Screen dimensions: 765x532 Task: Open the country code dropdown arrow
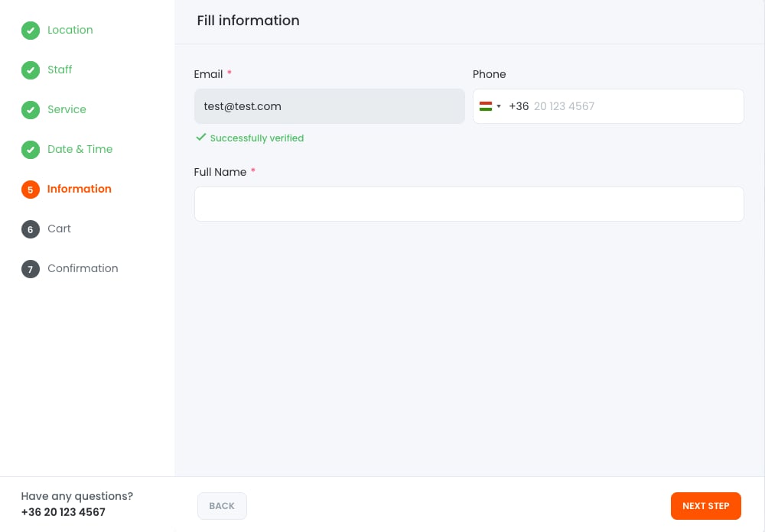point(499,106)
